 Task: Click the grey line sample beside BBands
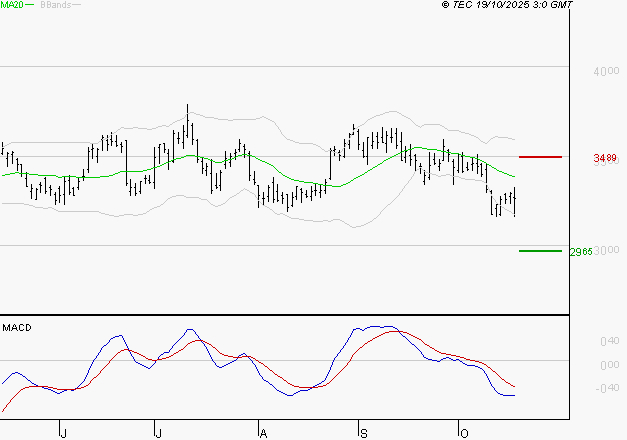tap(76, 5)
